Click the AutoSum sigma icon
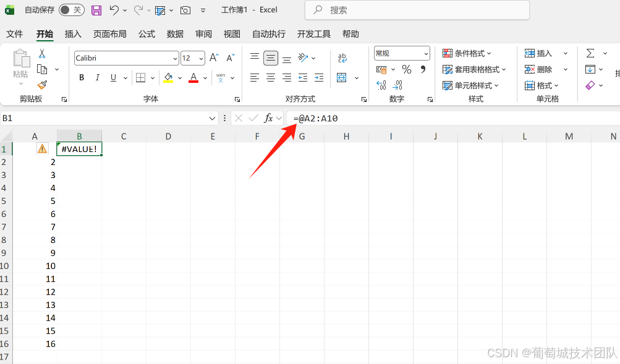620x364 pixels. pos(590,53)
